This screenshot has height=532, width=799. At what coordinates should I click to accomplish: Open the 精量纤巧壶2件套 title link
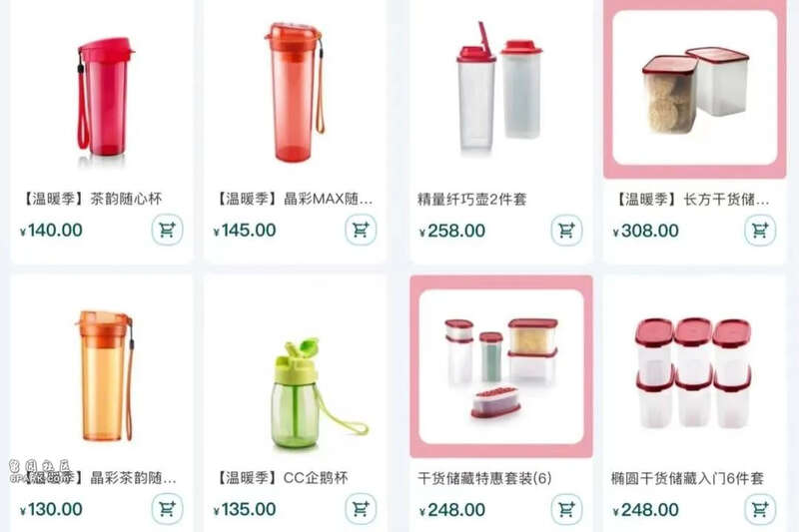click(x=471, y=199)
